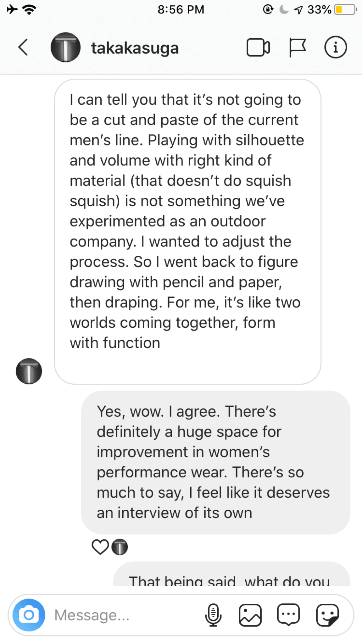Open photo gallery picker

pyautogui.click(x=250, y=615)
